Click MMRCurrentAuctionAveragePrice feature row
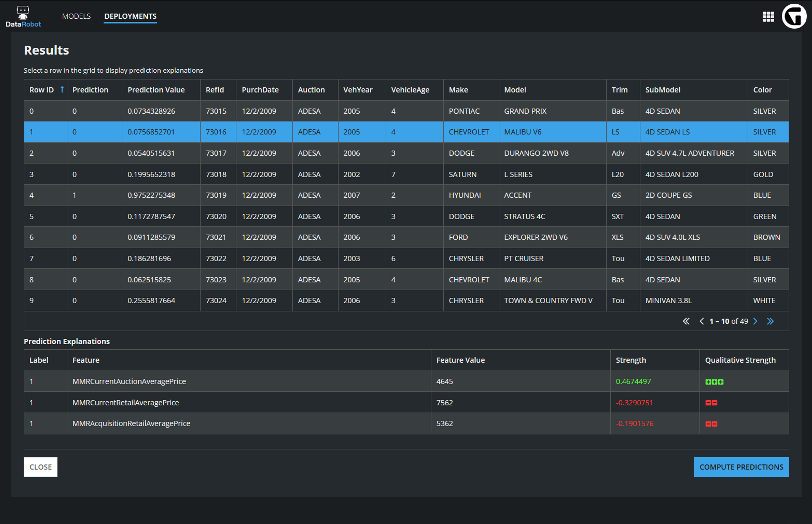Viewport: 812px width, 524px height. pos(406,381)
